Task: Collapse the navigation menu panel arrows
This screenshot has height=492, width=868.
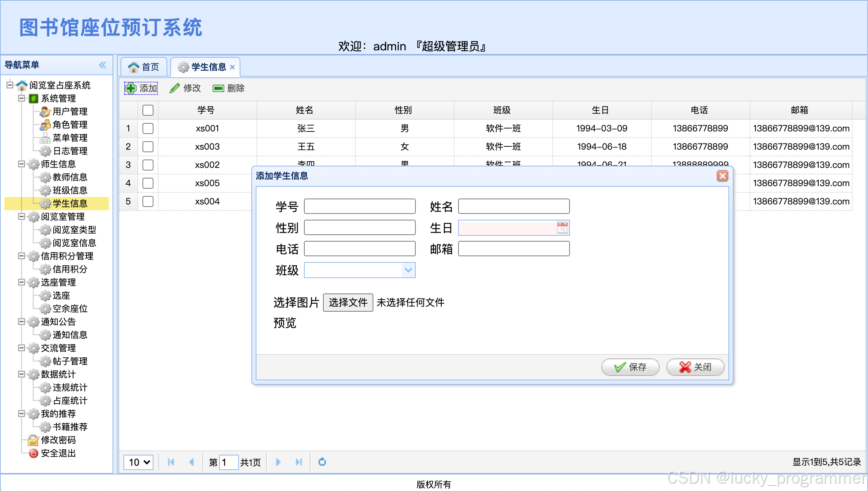Action: pyautogui.click(x=103, y=65)
